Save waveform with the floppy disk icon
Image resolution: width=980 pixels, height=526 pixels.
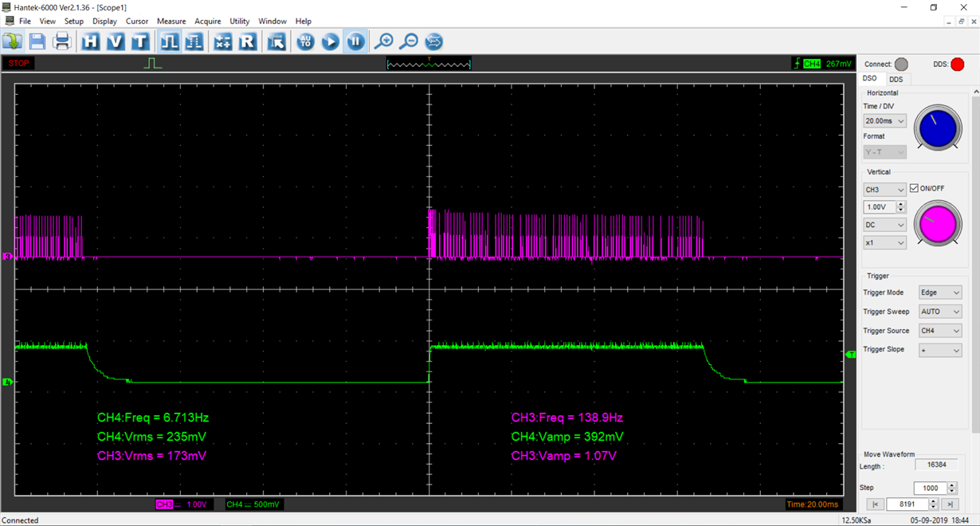coord(37,41)
